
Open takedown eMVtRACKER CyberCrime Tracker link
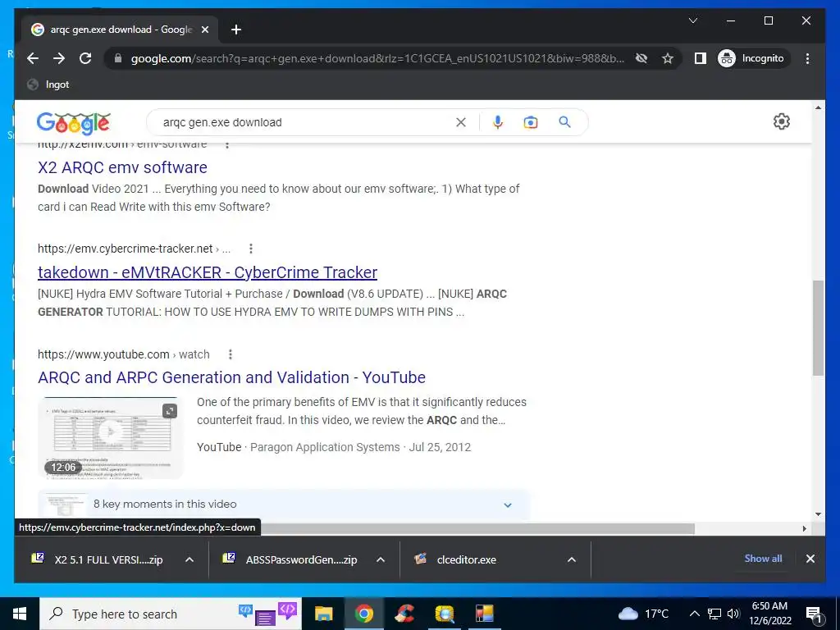pos(208,272)
